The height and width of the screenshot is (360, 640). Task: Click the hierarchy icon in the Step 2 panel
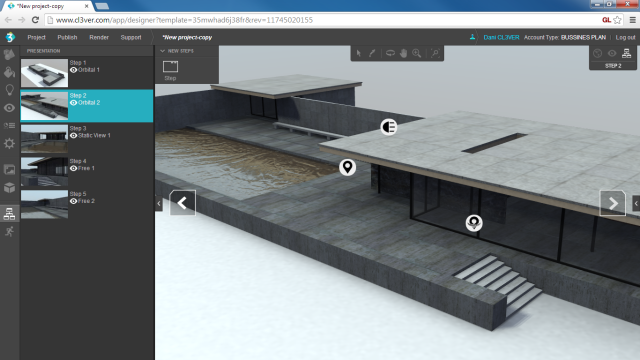pyautogui.click(x=626, y=53)
